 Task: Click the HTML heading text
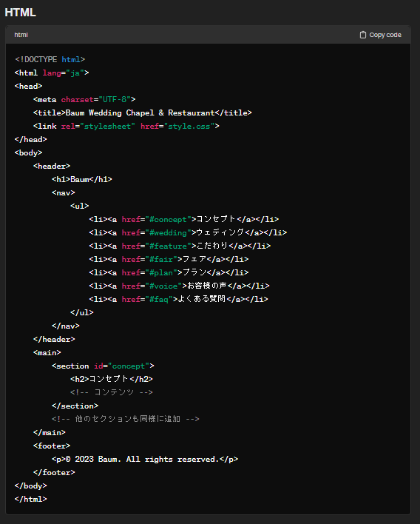[x=21, y=13]
